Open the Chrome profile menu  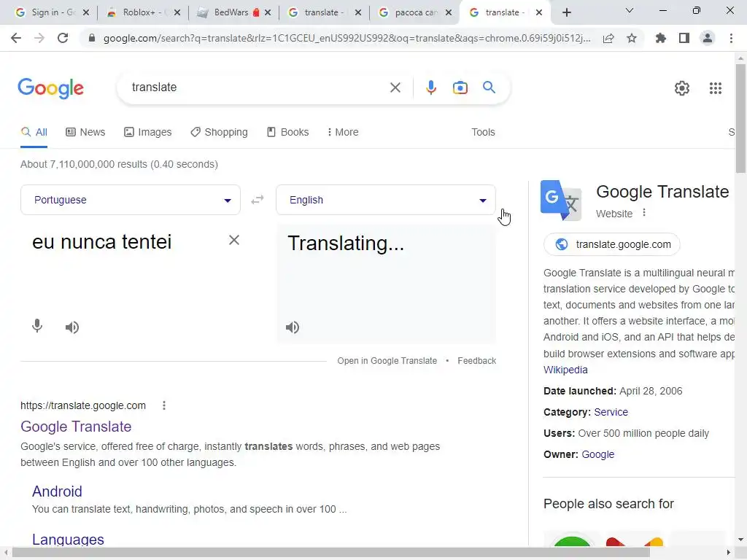coord(708,38)
